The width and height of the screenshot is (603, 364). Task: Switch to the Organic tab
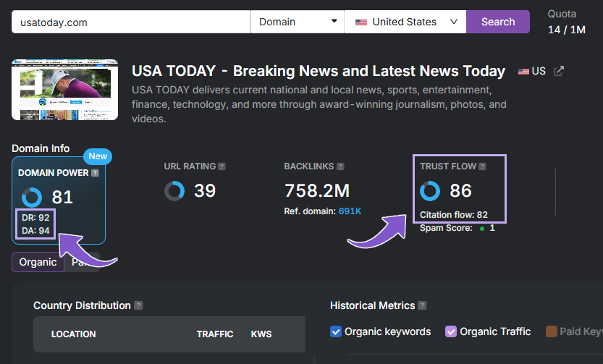(38, 262)
